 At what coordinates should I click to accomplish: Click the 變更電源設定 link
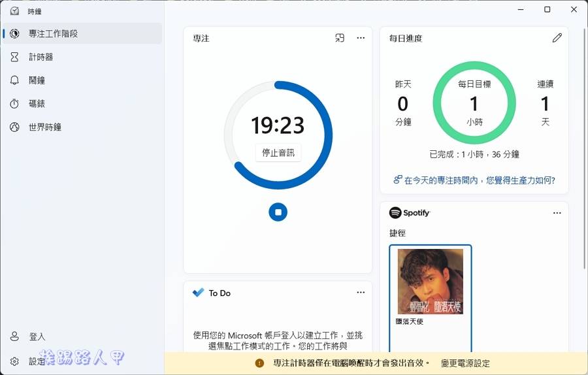[x=465, y=363]
